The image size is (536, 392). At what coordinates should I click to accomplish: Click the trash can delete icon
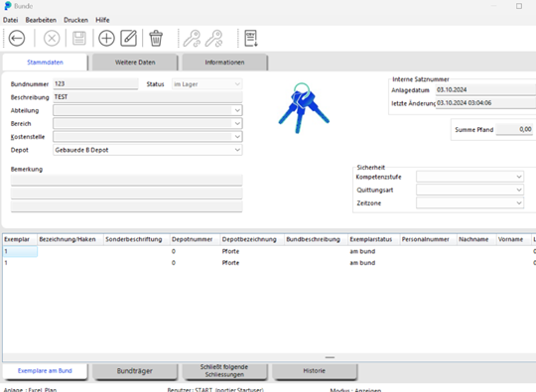pyautogui.click(x=156, y=38)
